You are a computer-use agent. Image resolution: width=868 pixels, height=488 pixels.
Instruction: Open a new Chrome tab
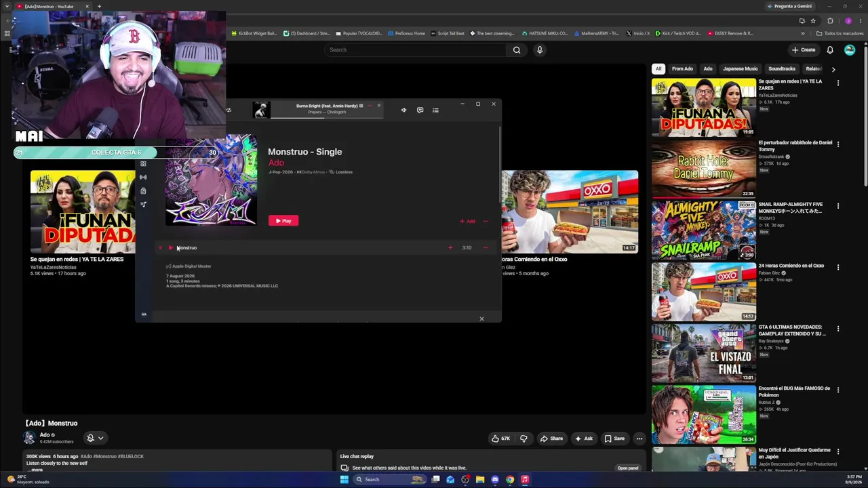(99, 6)
